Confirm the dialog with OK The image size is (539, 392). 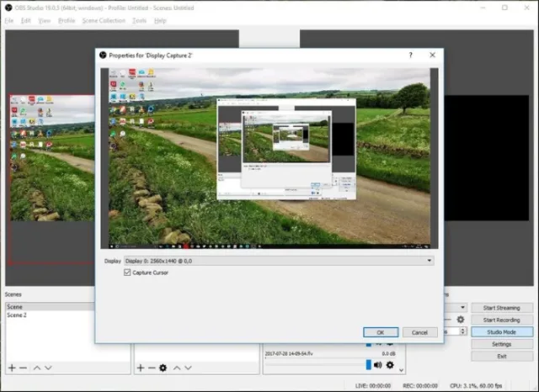pos(381,332)
